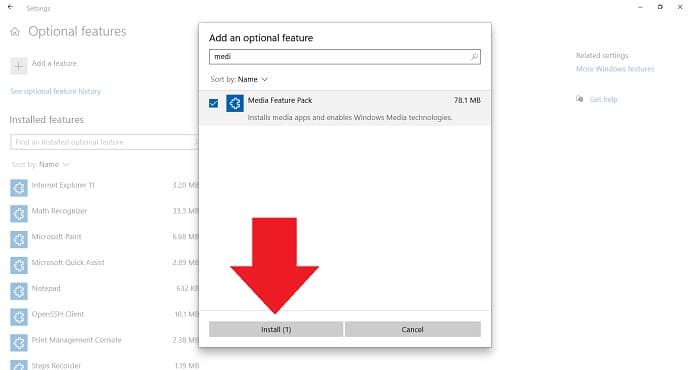Select 'Notepad' in installed features

click(x=46, y=289)
